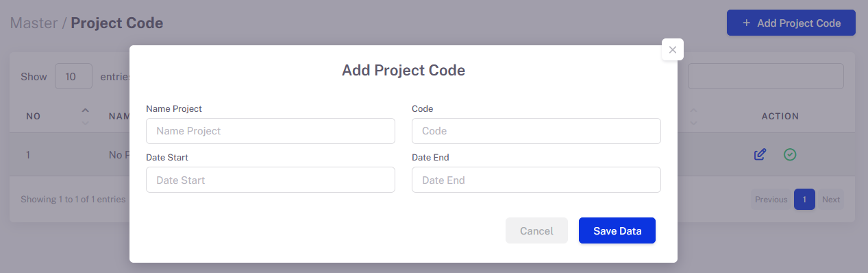Click the table search box
The width and height of the screenshot is (868, 273).
[x=766, y=76]
